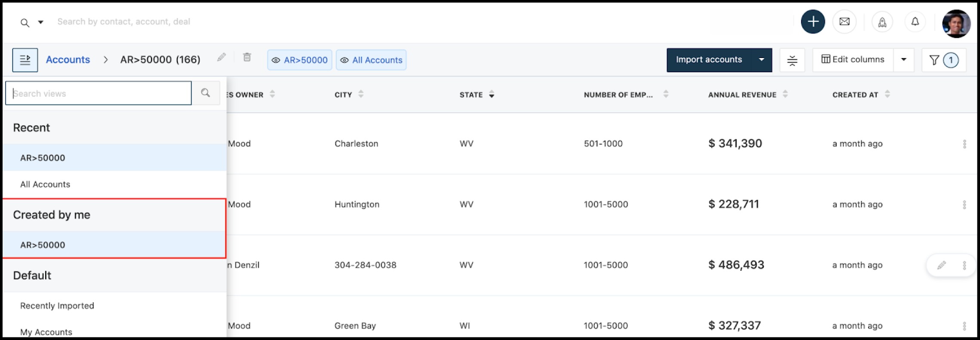The width and height of the screenshot is (980, 340).
Task: Click the Huntington city cell
Action: pyautogui.click(x=357, y=204)
